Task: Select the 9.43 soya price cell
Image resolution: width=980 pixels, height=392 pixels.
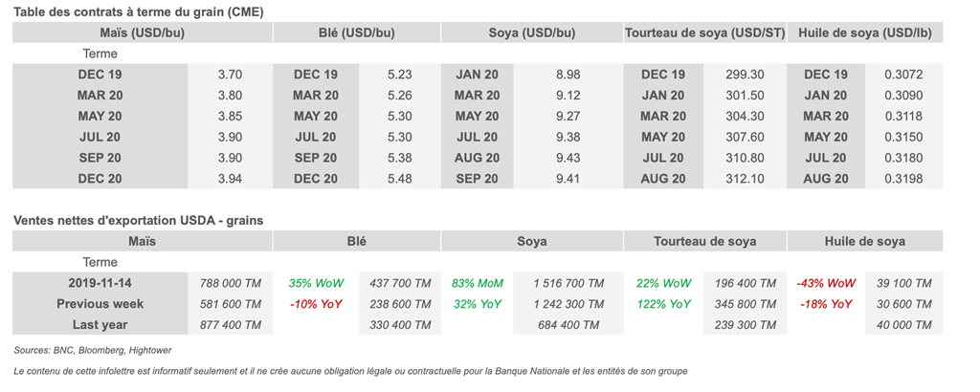Action: tap(568, 158)
